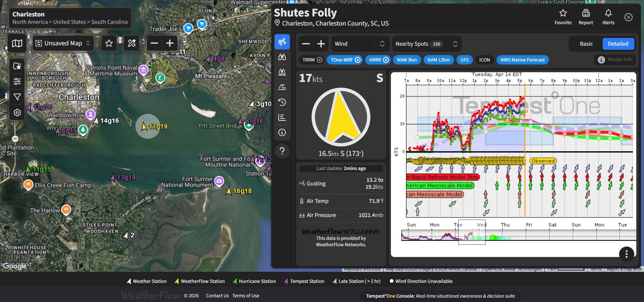Toggle the NAM 3km model chip
Image resolution: width=644 pixels, height=302 pixels.
coord(407,60)
